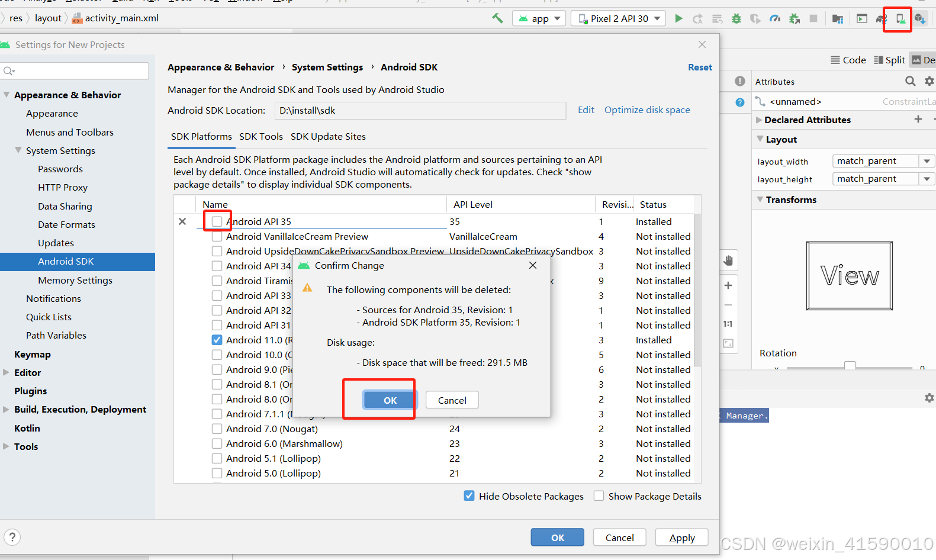
Task: Click the help question mark in Settings dialog
Action: (12, 537)
